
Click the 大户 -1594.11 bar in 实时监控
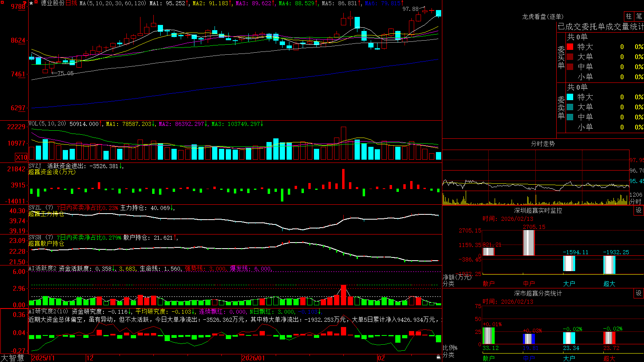point(569,263)
